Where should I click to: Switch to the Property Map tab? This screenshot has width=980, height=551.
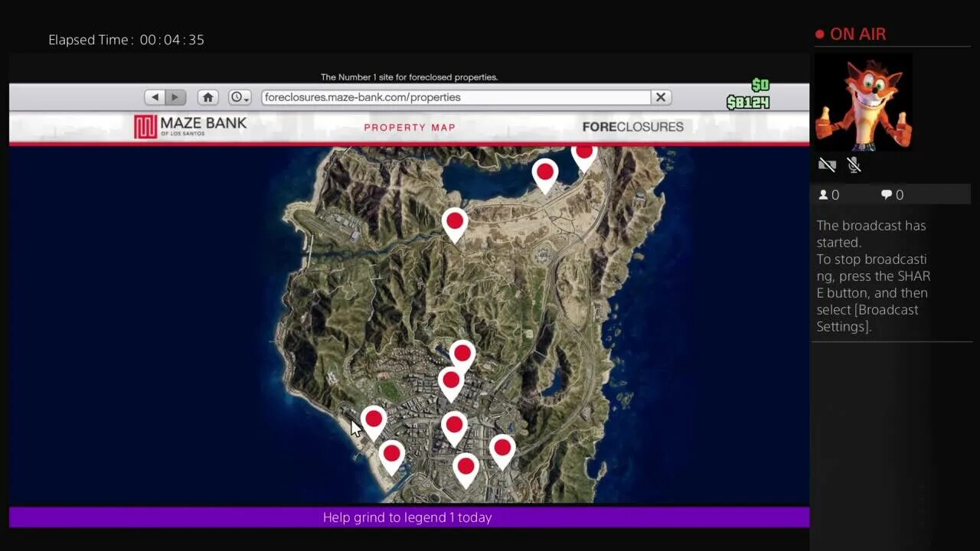pos(410,127)
